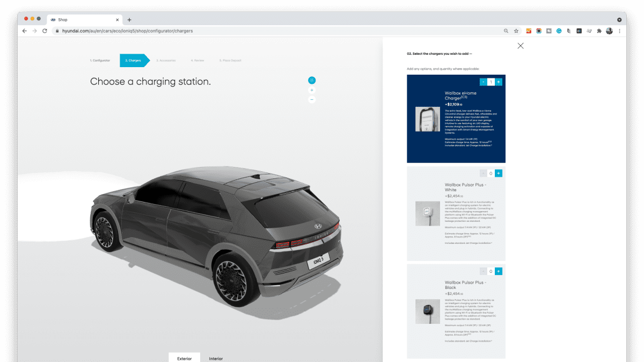This screenshot has height=362, width=644.
Task: Reload the Hyundai shop page
Action: point(45,31)
